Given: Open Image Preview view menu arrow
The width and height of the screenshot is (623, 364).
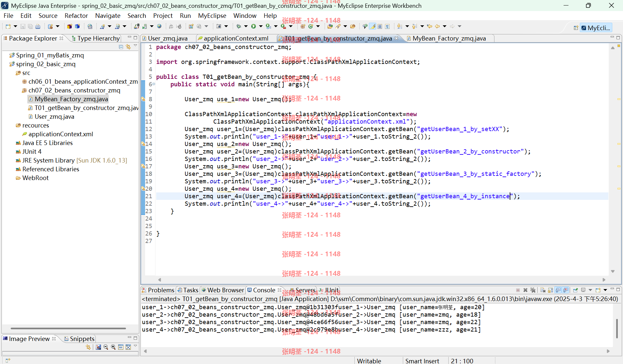Looking at the screenshot, I should [135, 346].
